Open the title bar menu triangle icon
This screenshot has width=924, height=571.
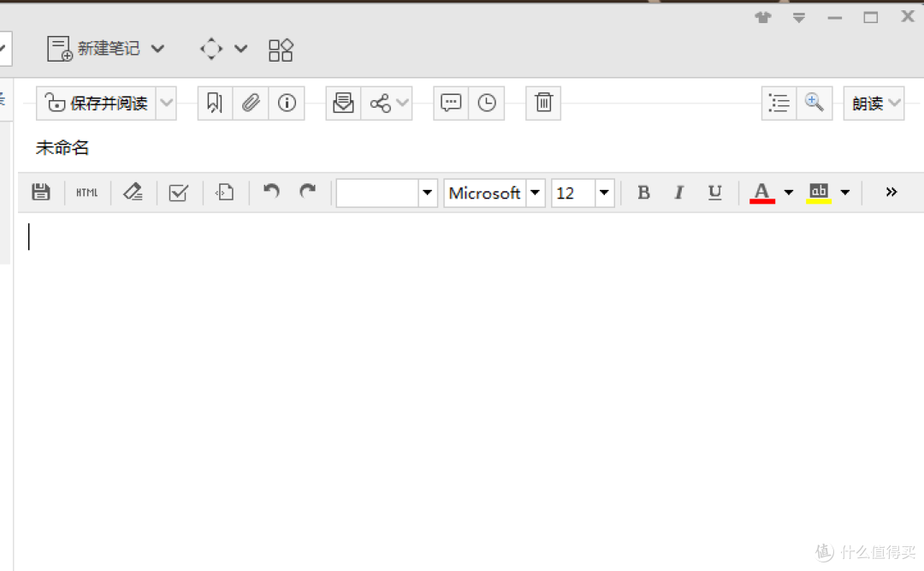coord(798,18)
